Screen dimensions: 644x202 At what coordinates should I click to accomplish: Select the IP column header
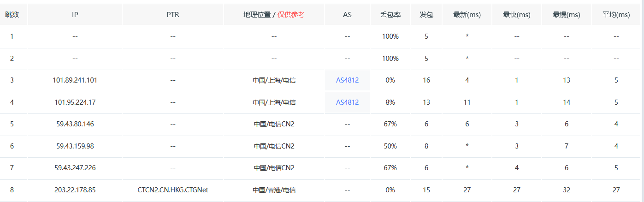pos(75,15)
